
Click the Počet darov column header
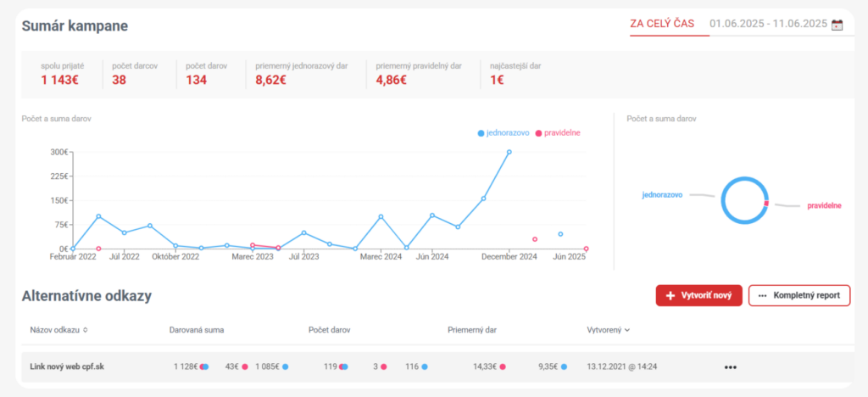[330, 330]
